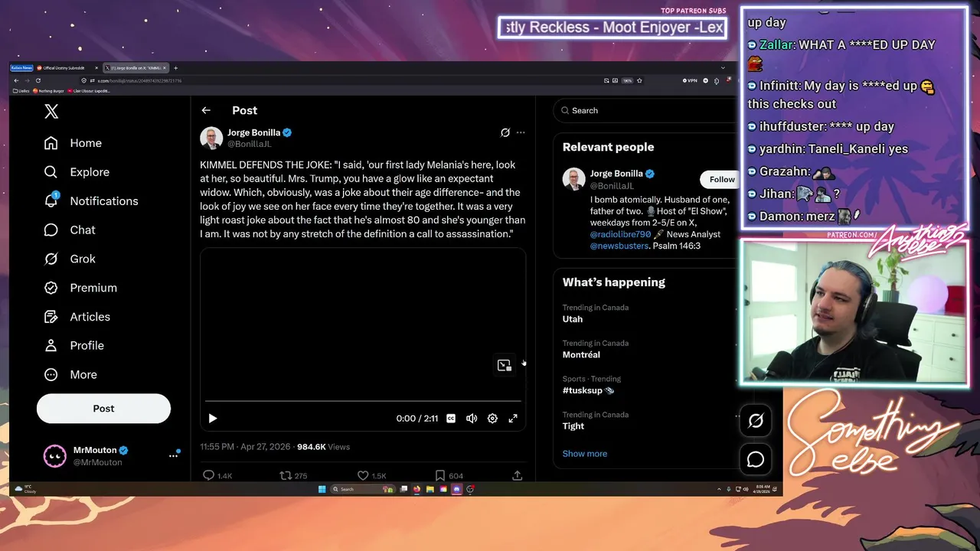Click the floating chat messages button
This screenshot has height=551, width=980.
pos(756,459)
